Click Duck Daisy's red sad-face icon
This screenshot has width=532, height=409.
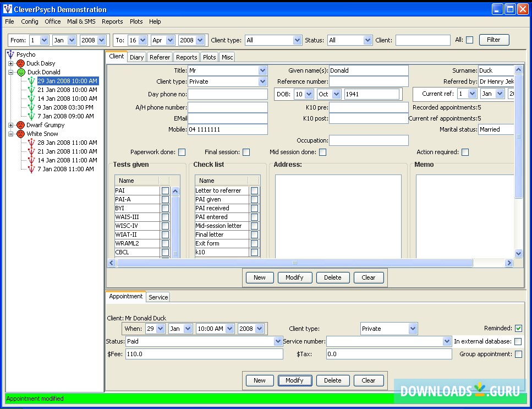[x=21, y=63]
